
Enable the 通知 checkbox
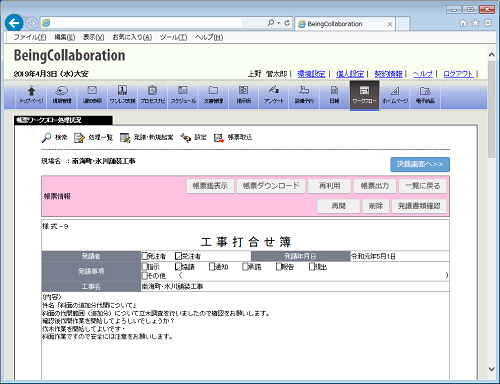click(212, 267)
